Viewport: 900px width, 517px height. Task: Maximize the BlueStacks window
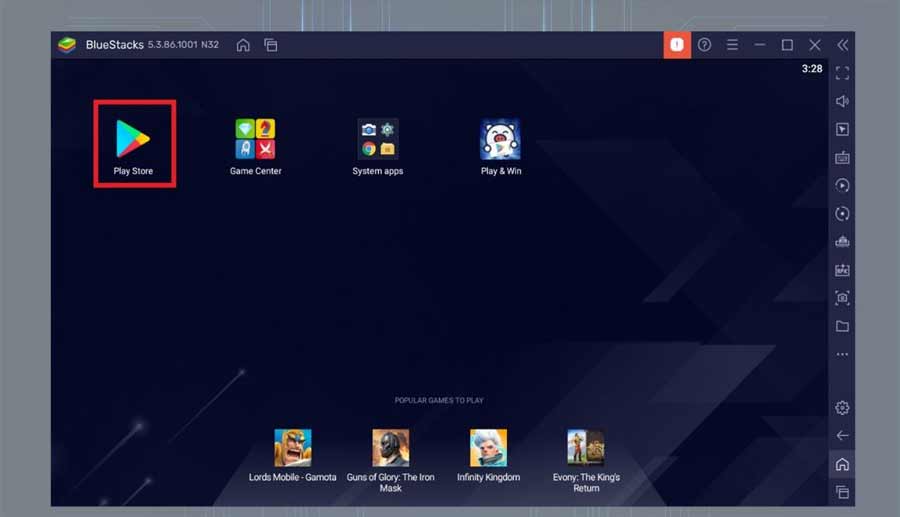(788, 45)
